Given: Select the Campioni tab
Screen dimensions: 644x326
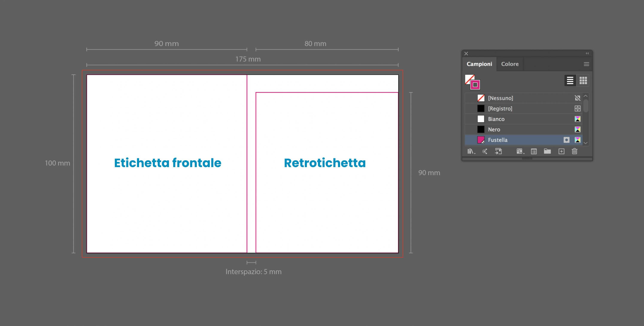Looking at the screenshot, I should (479, 64).
